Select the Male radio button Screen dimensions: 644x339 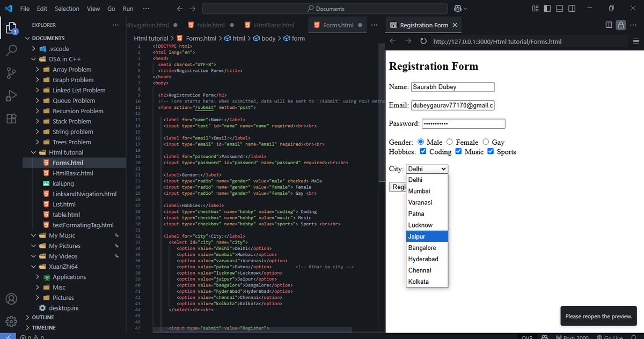[421, 142]
